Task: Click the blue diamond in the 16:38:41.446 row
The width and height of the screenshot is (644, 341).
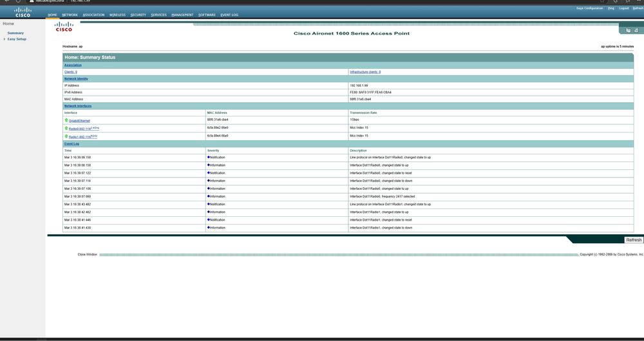Action: 209,219
